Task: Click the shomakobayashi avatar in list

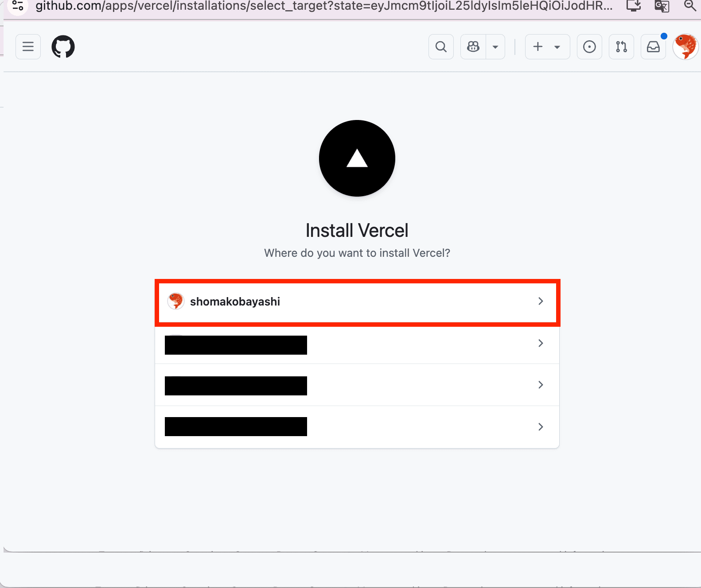Action: pyautogui.click(x=176, y=301)
